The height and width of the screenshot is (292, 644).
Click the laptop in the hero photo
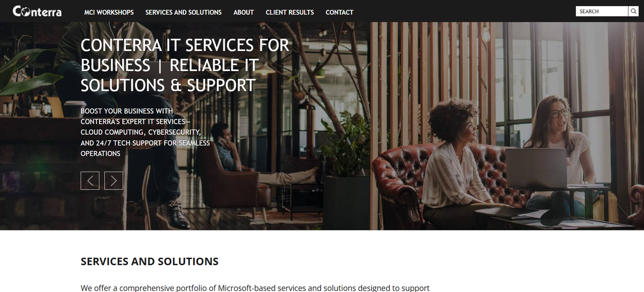click(x=536, y=168)
